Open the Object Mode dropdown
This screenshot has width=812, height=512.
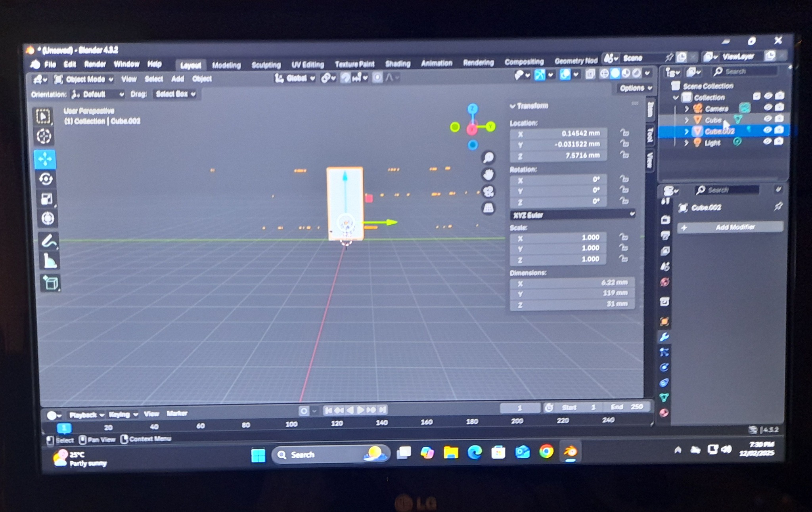pyautogui.click(x=84, y=79)
